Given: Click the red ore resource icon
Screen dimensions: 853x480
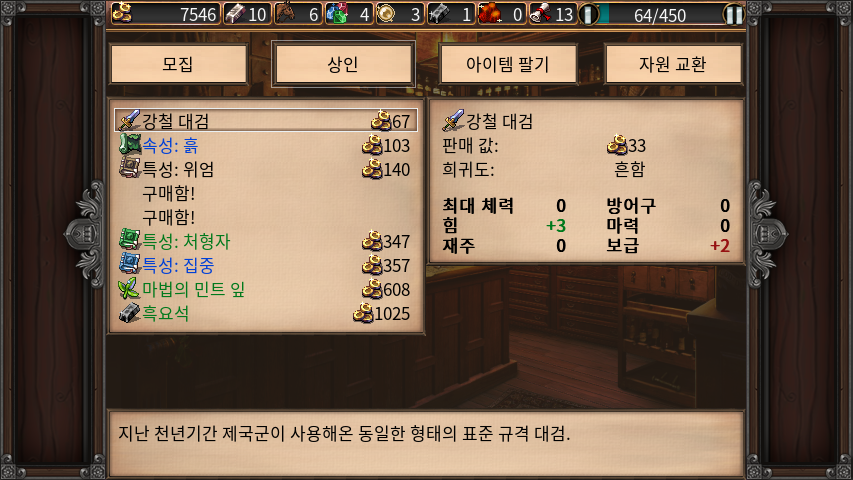Looking at the screenshot, I should tap(490, 14).
